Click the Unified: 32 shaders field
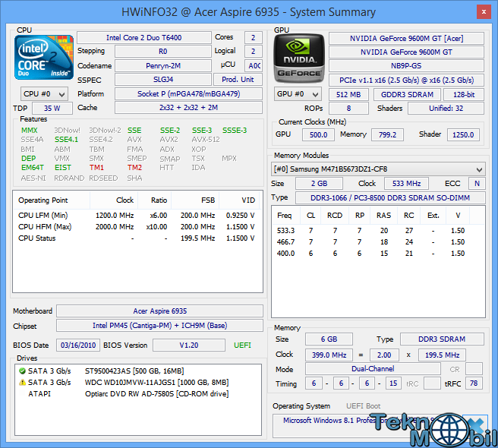The height and width of the screenshot is (448, 498). click(446, 109)
